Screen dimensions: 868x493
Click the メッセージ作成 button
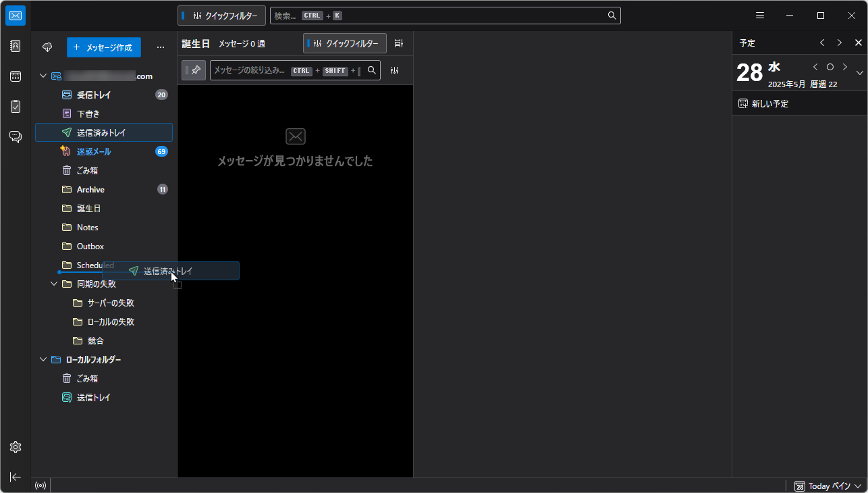[103, 47]
